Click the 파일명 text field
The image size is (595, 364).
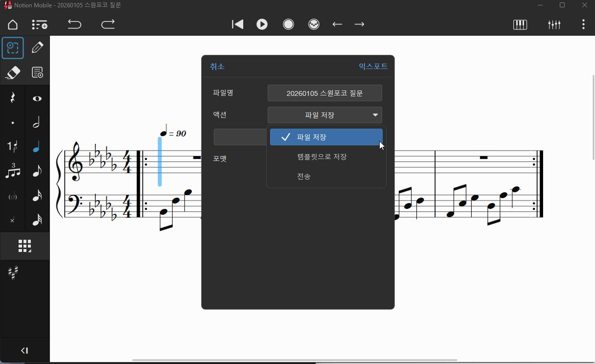[324, 93]
